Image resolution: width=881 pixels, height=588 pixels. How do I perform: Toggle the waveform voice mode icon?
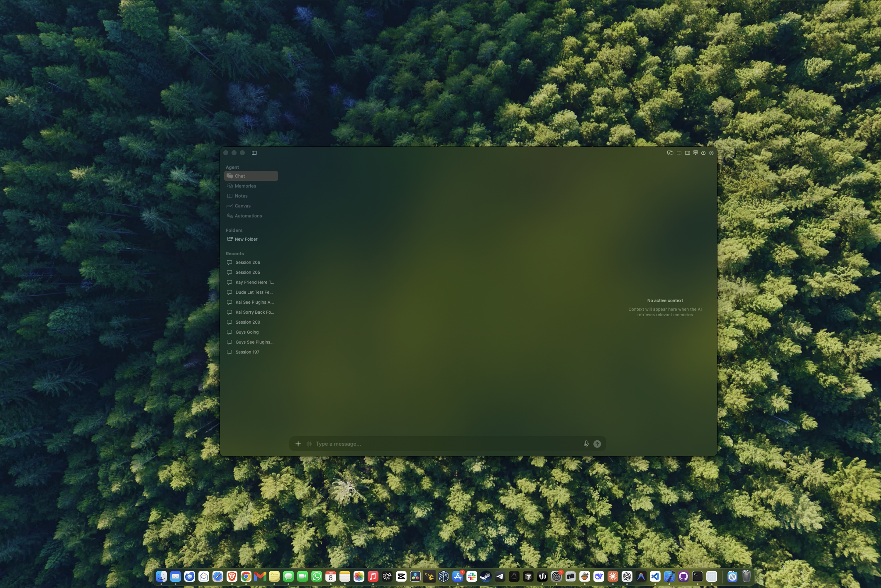point(309,444)
